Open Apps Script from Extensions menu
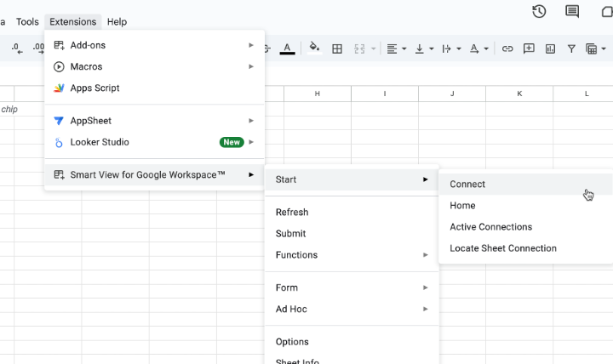The height and width of the screenshot is (364, 613). [95, 88]
